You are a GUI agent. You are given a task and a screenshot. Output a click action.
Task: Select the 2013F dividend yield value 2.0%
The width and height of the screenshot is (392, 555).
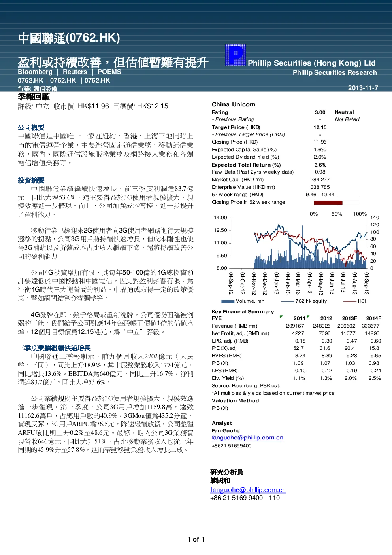(351, 378)
